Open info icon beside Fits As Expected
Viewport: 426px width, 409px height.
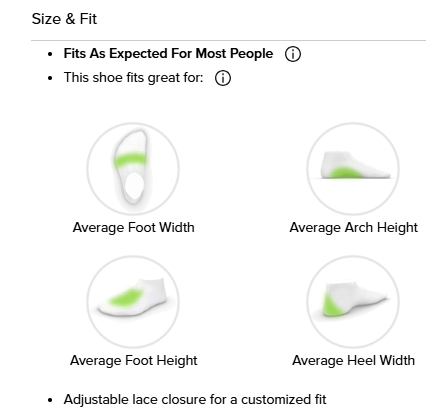(293, 54)
